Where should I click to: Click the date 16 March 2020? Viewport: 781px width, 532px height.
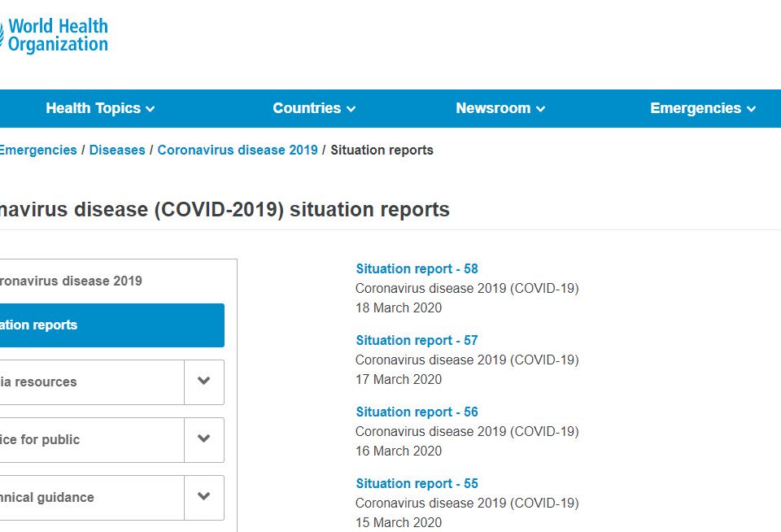tap(399, 451)
